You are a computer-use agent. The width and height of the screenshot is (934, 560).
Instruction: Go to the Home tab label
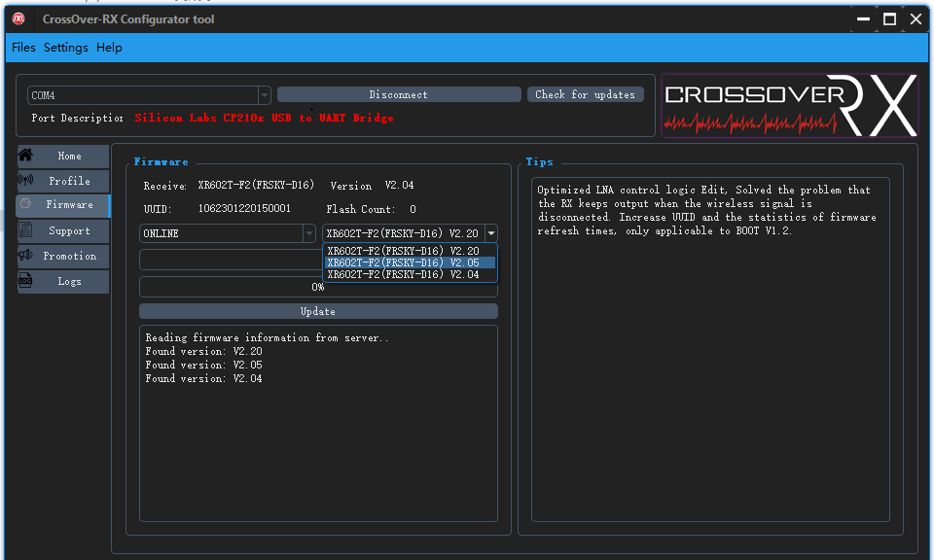tap(70, 156)
